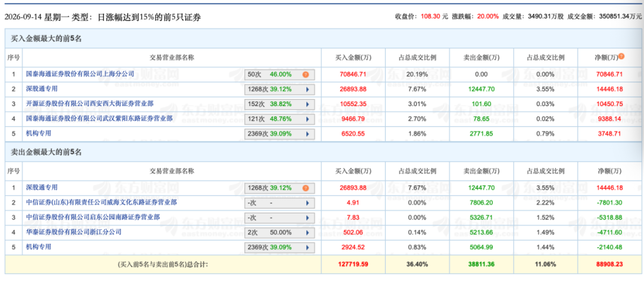Screen dimensions: 644x295
Task: Select the 买入金额最大的前5名 section heading
Action: 46,39
